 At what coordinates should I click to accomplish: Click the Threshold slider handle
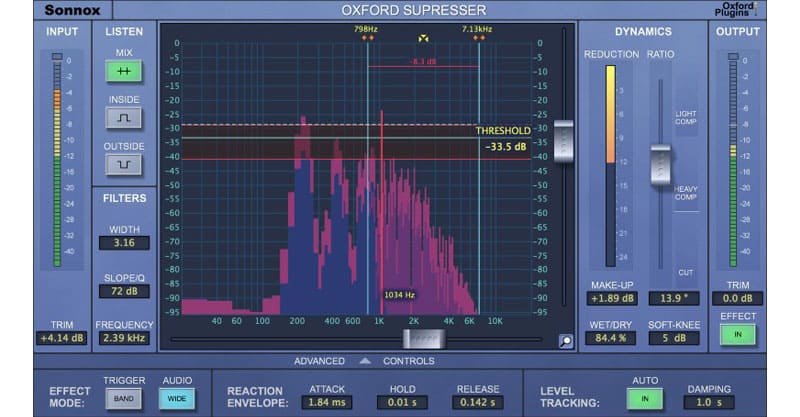click(x=563, y=140)
